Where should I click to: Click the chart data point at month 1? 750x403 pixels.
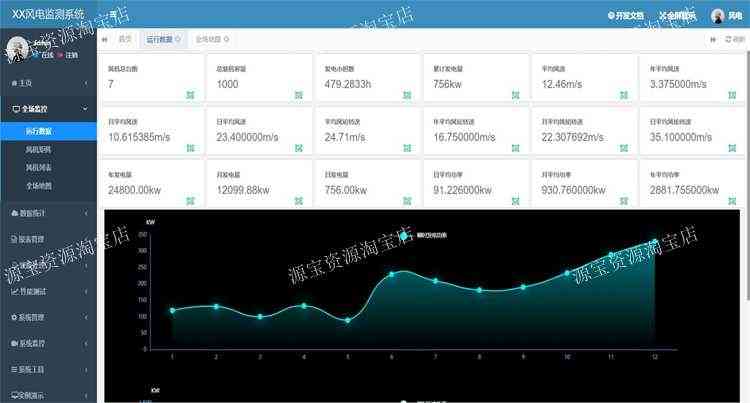(x=173, y=311)
